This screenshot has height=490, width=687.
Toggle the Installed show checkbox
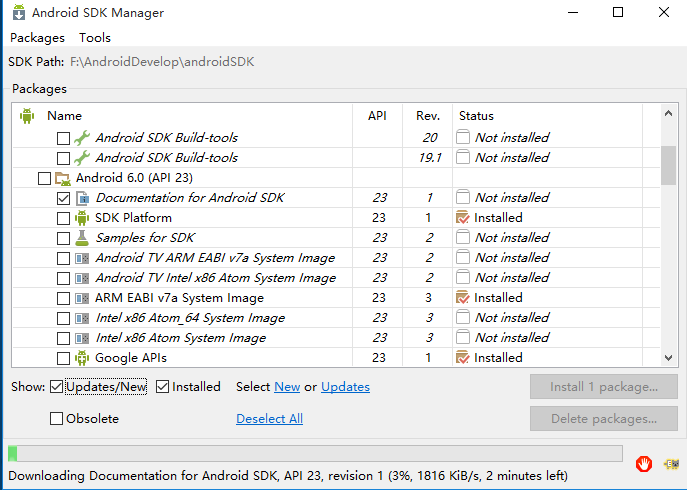click(163, 387)
